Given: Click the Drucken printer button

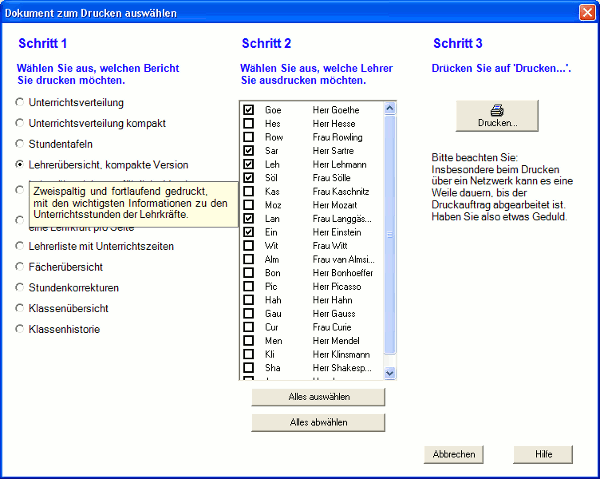Looking at the screenshot, I should click(497, 115).
